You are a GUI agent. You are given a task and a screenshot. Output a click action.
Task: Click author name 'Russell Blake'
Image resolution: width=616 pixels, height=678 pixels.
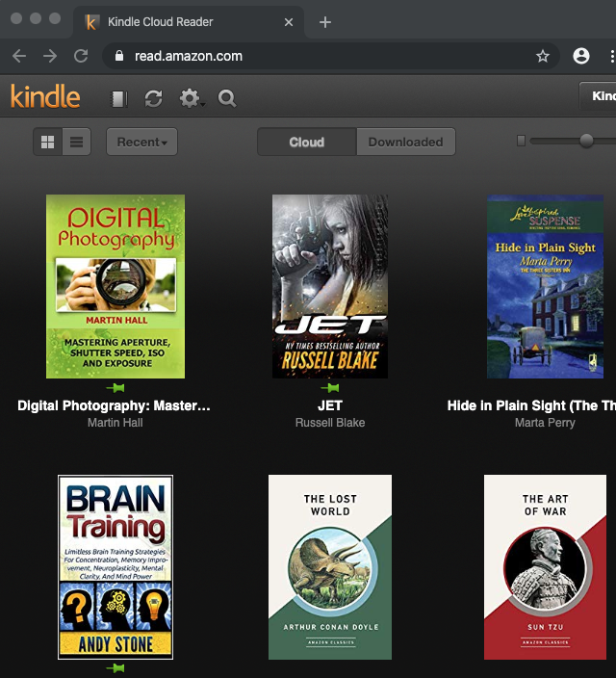tap(330, 423)
